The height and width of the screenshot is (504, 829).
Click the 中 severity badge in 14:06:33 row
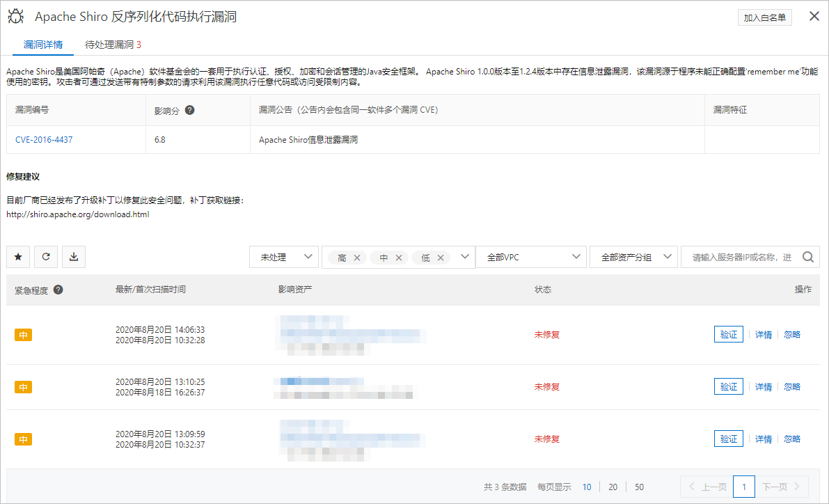pyautogui.click(x=23, y=335)
